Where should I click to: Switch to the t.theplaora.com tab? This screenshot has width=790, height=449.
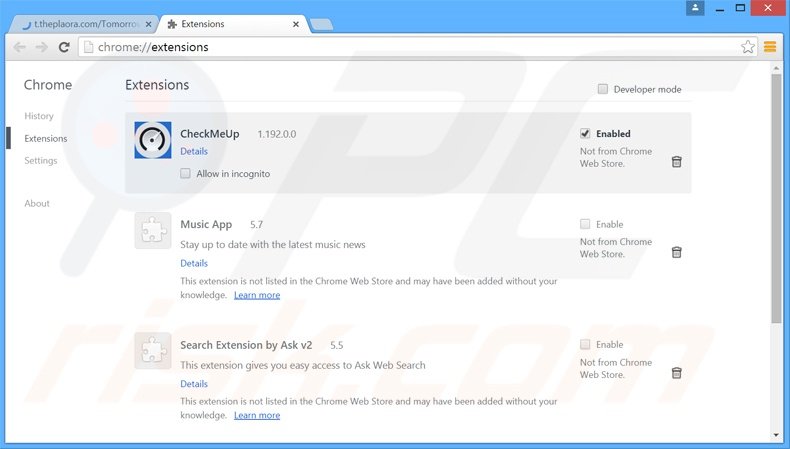[x=83, y=24]
